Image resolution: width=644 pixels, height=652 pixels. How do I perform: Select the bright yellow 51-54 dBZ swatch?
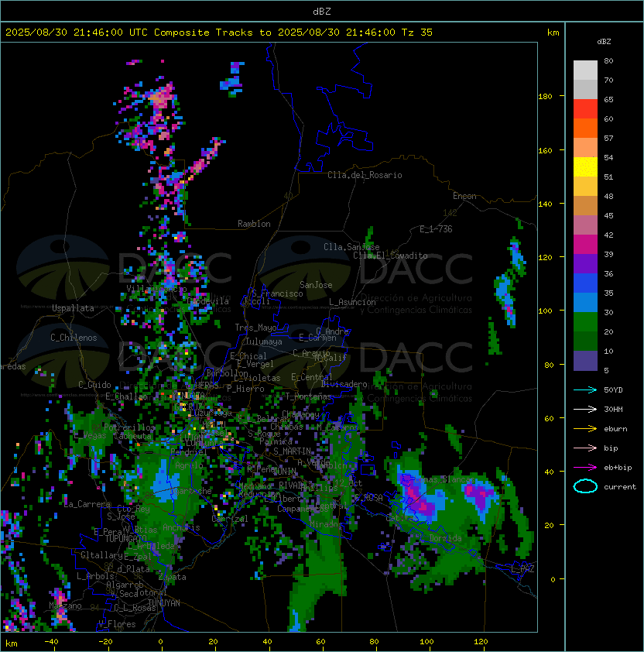pyautogui.click(x=585, y=167)
